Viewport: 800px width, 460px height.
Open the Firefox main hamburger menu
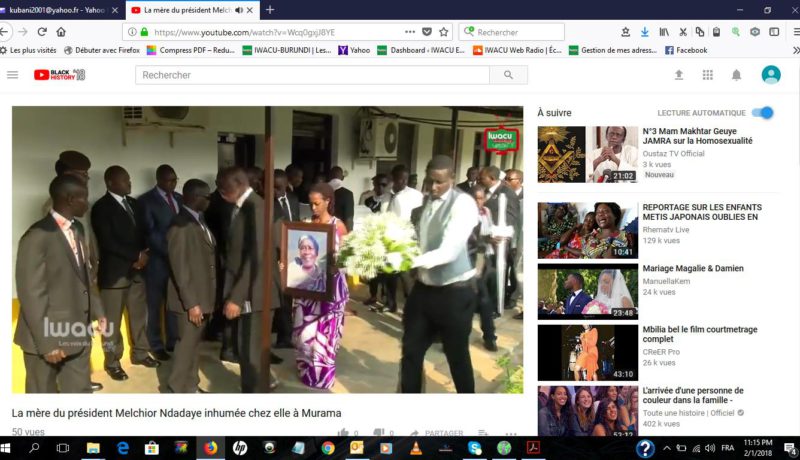coord(796,32)
